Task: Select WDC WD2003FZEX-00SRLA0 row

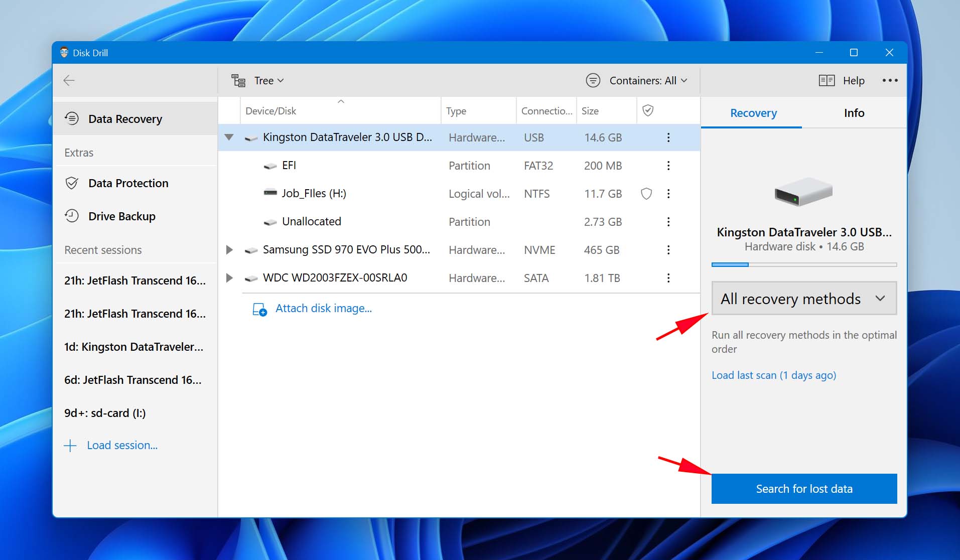Action: (459, 277)
